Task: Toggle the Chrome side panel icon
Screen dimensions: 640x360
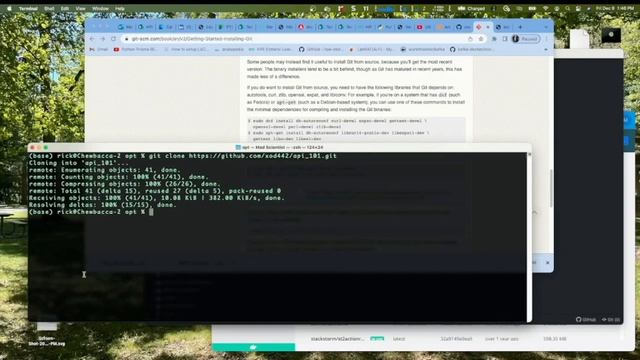Action: tap(505, 39)
